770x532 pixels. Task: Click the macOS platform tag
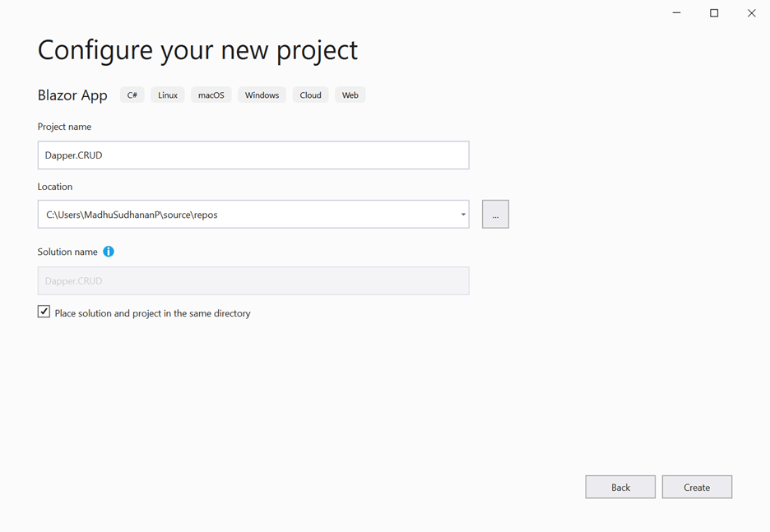point(211,95)
